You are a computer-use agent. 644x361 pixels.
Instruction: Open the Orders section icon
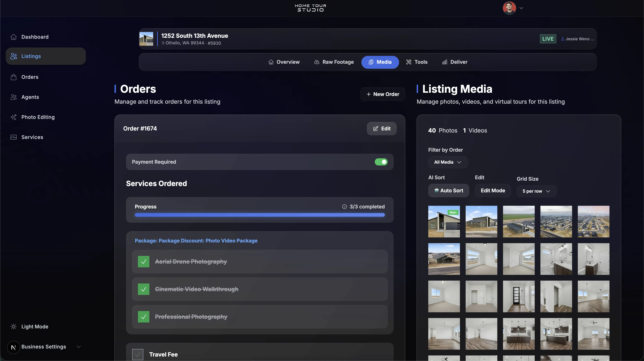click(14, 77)
